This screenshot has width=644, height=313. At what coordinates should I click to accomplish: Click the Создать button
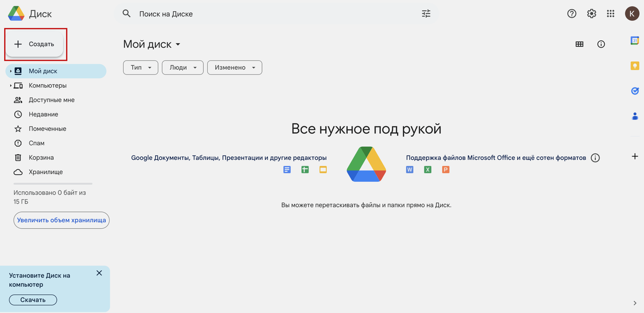pos(35,44)
